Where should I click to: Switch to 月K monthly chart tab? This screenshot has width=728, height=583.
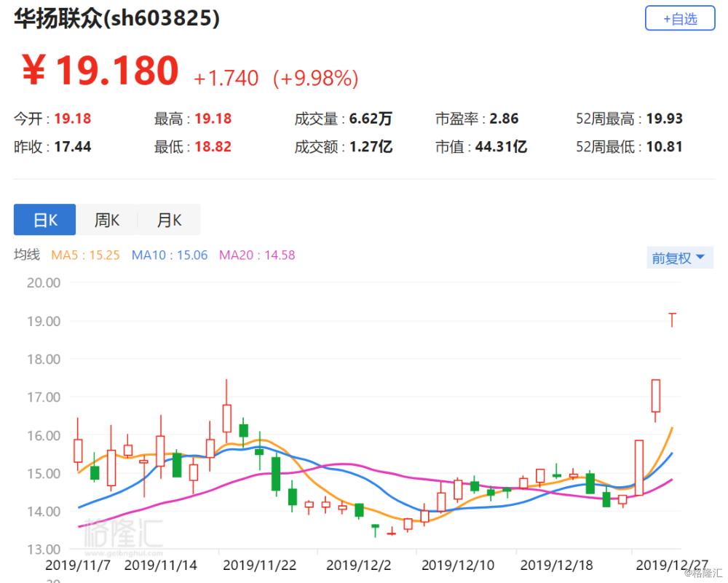pos(169,220)
